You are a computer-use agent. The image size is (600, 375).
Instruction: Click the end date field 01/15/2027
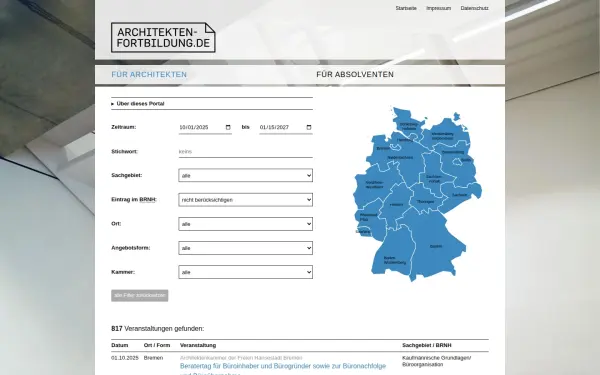pos(286,127)
